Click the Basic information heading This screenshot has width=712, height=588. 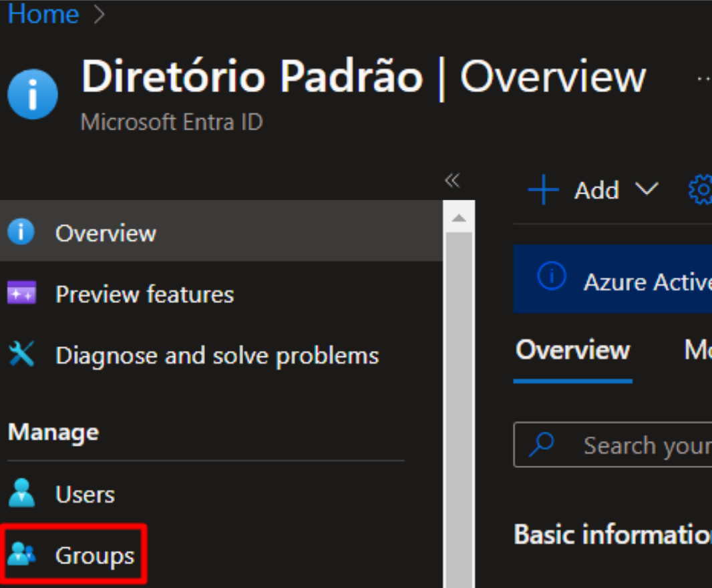tap(612, 533)
